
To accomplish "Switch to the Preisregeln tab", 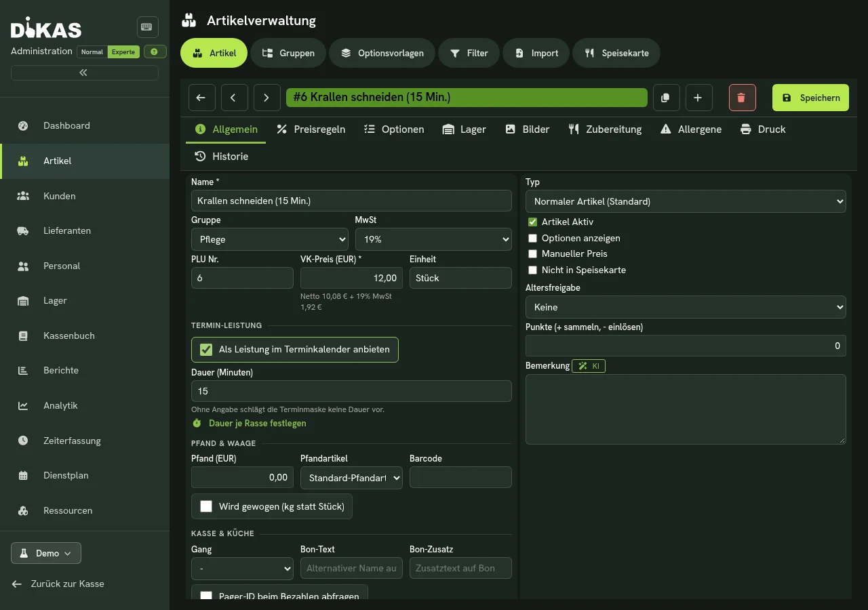I will click(x=311, y=129).
